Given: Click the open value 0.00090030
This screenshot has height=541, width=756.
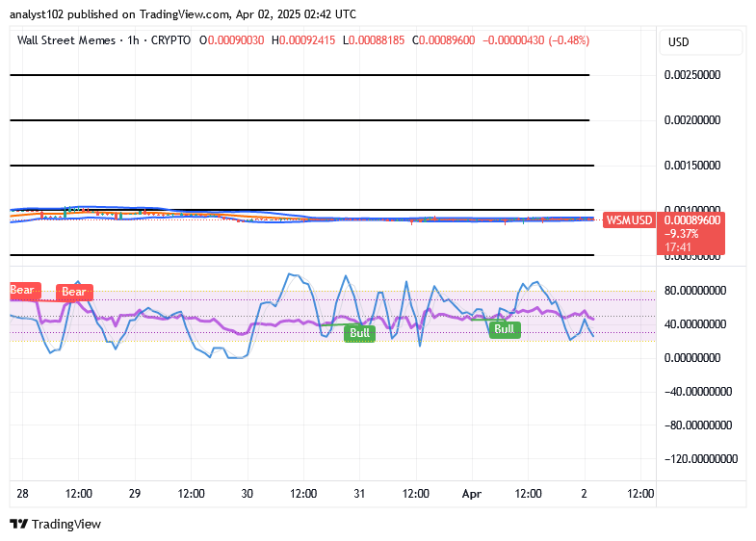Looking at the screenshot, I should [236, 40].
